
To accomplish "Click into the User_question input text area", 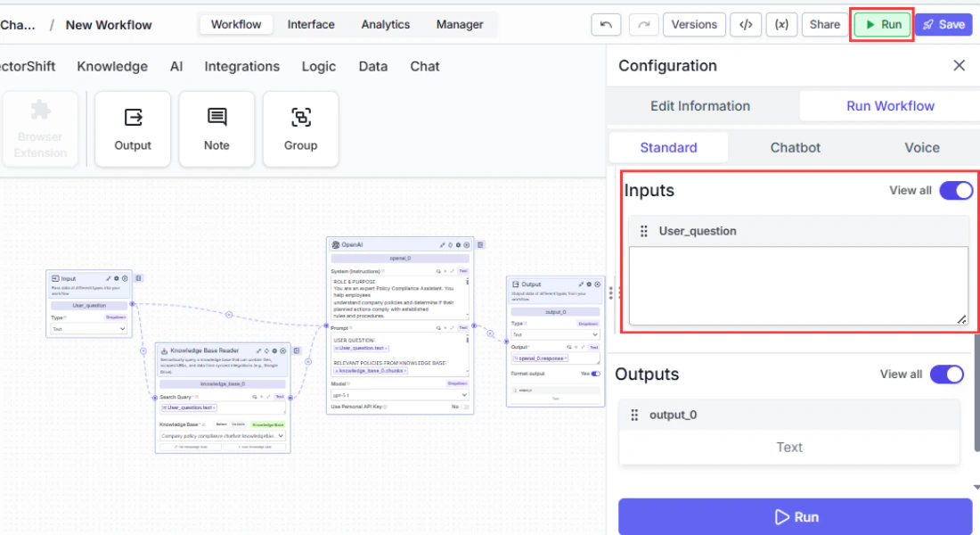I will (x=798, y=286).
